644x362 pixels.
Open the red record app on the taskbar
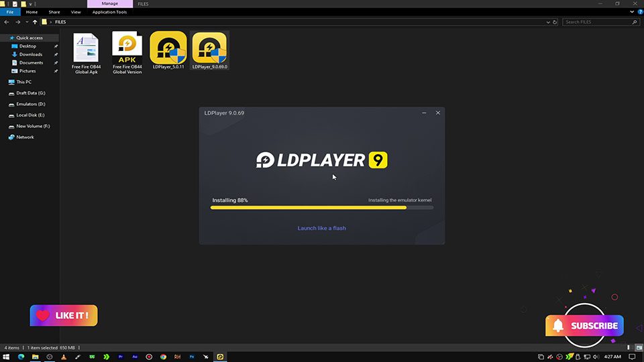pos(149,357)
